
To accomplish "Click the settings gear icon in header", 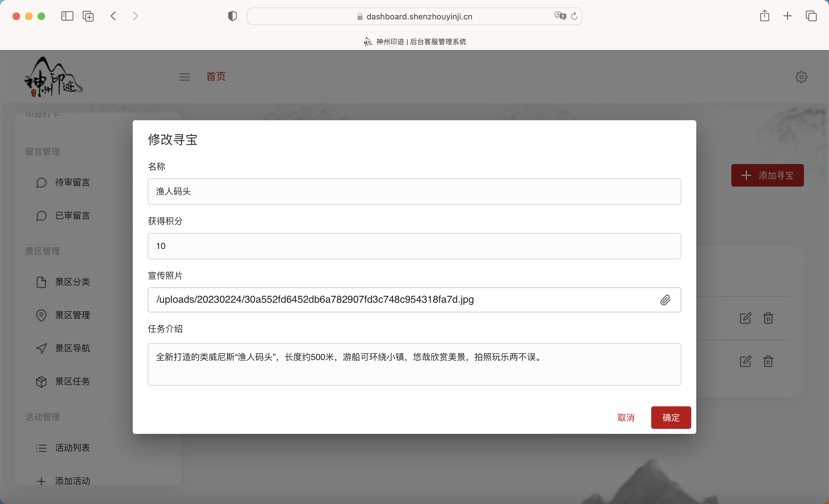I will (801, 77).
